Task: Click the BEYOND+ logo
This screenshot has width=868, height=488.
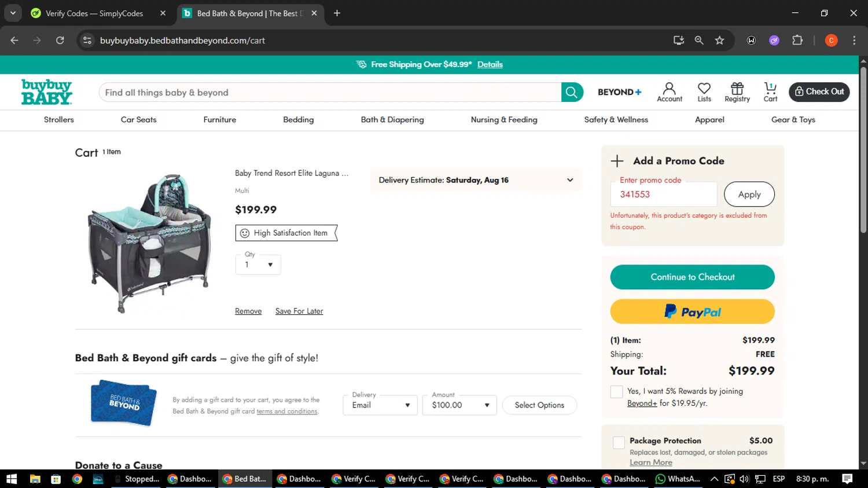Action: click(619, 92)
